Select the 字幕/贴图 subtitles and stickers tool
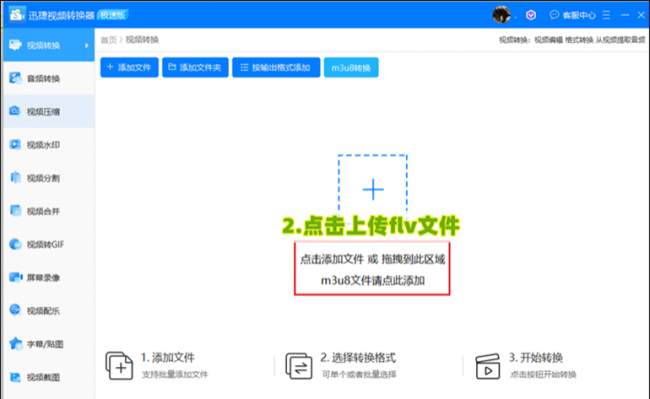650x399 pixels. point(49,344)
